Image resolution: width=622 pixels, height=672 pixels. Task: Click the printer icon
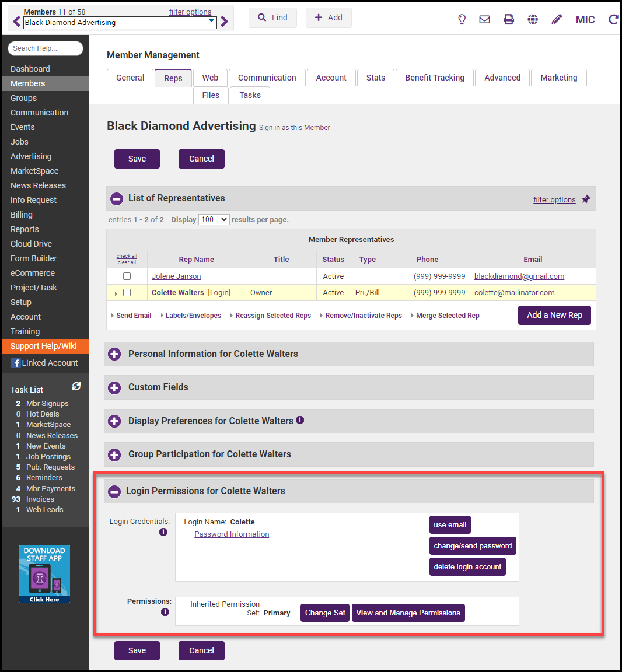click(509, 19)
